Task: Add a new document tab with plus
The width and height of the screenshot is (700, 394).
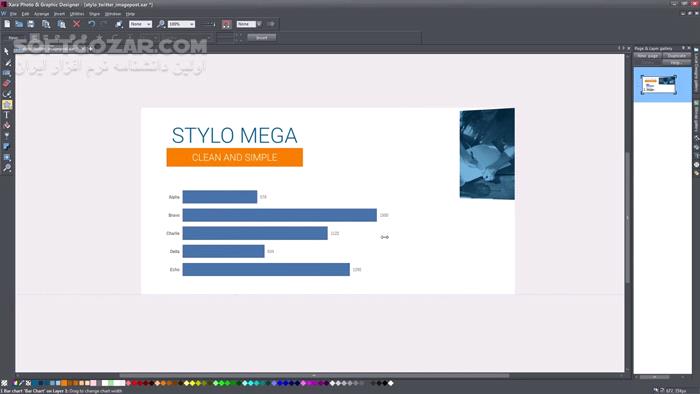Action: pos(91,49)
